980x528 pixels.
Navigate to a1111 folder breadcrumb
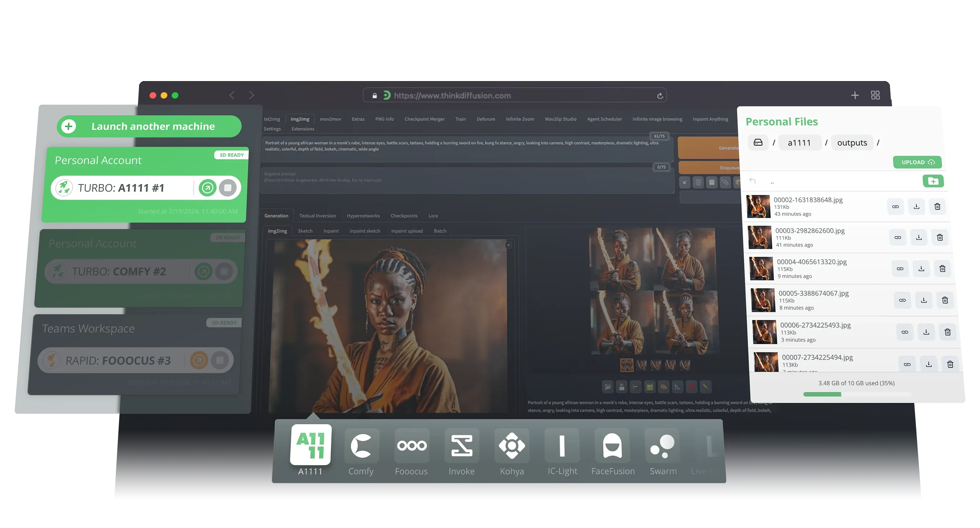[x=799, y=143]
